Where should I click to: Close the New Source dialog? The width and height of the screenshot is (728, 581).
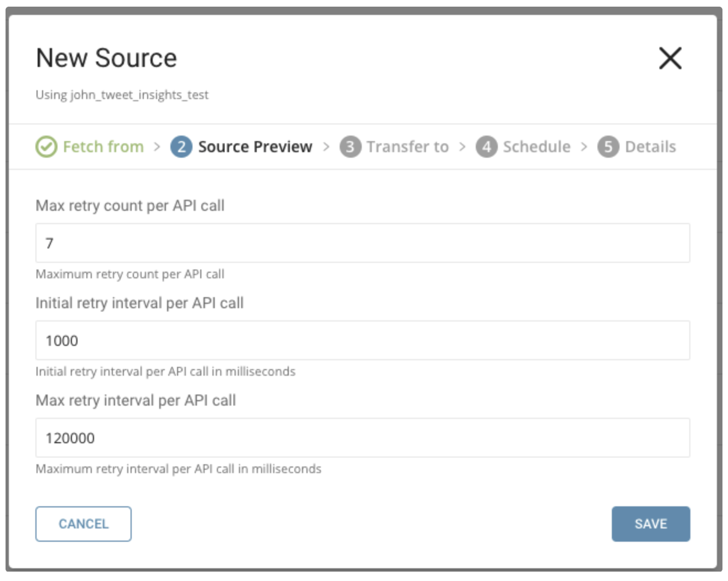pos(670,58)
